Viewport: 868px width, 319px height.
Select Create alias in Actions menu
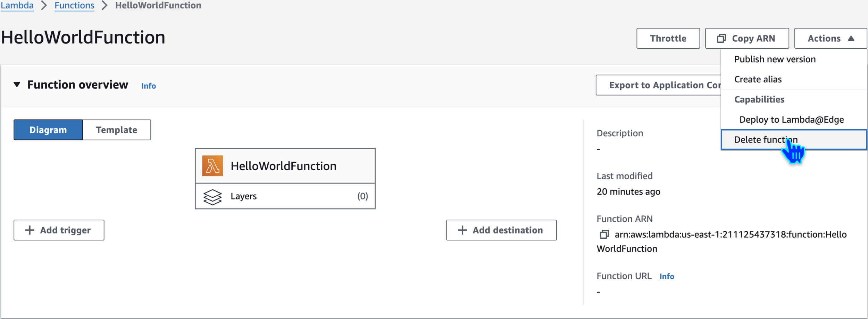[x=758, y=80]
